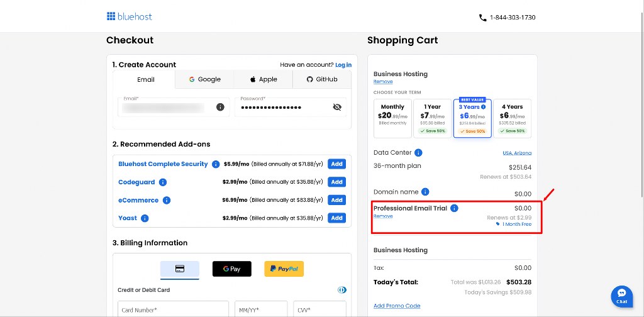Click the phone icon beside 1-844-303-1730

coord(482,18)
